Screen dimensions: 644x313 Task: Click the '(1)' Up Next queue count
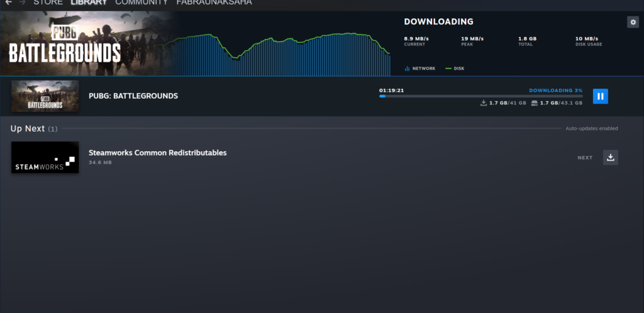(53, 129)
